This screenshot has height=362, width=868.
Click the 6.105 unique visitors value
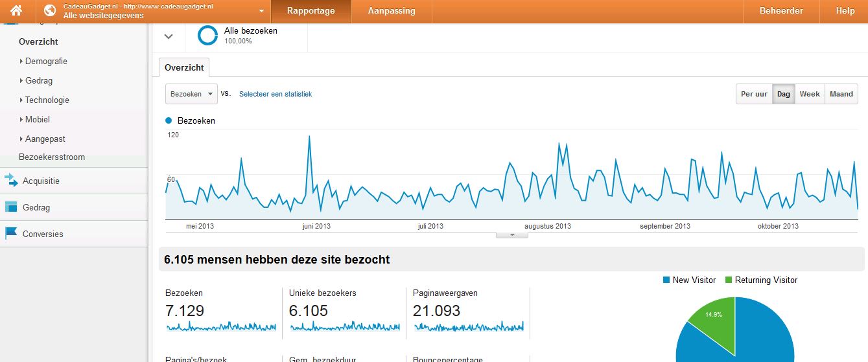coord(309,311)
